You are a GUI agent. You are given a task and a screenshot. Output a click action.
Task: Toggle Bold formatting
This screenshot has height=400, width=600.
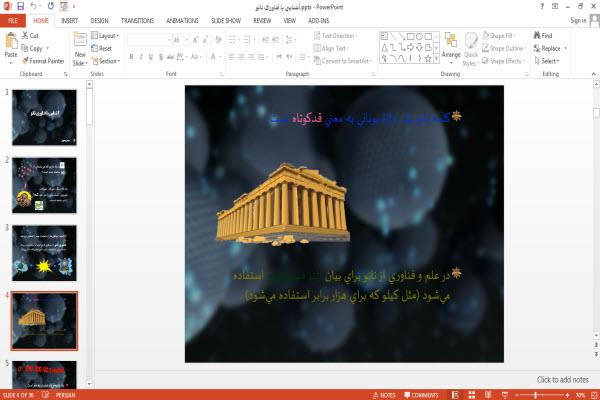click(131, 57)
